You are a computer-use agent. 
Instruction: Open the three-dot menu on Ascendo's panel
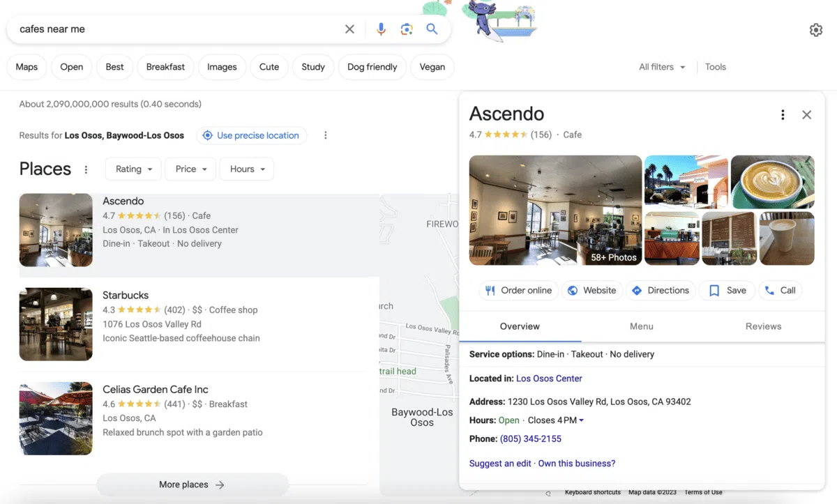[x=783, y=114]
